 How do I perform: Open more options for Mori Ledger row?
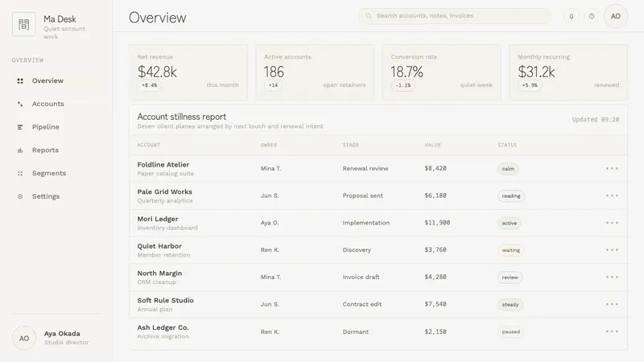(x=612, y=223)
